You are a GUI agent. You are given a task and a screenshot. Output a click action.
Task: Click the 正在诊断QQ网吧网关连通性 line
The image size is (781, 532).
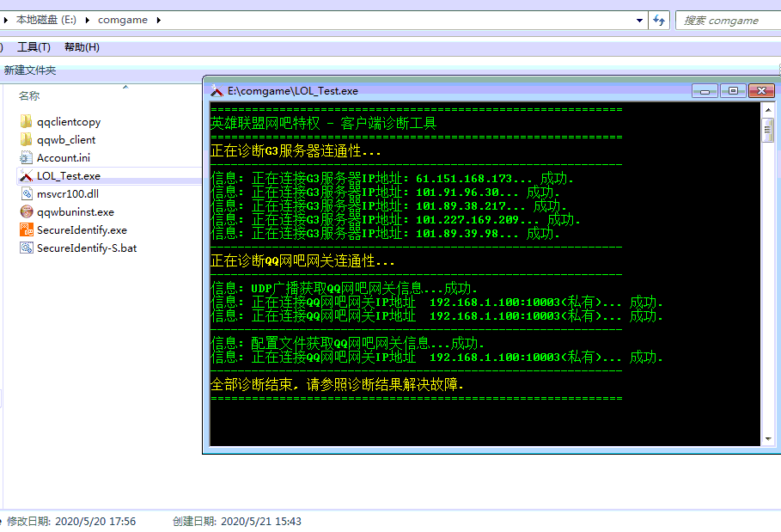[302, 261]
